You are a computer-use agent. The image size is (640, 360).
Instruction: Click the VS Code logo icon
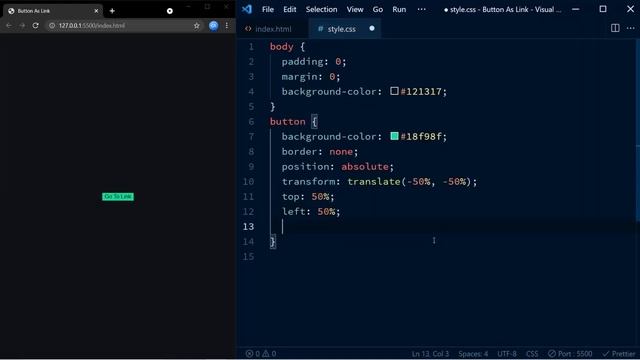(x=247, y=9)
